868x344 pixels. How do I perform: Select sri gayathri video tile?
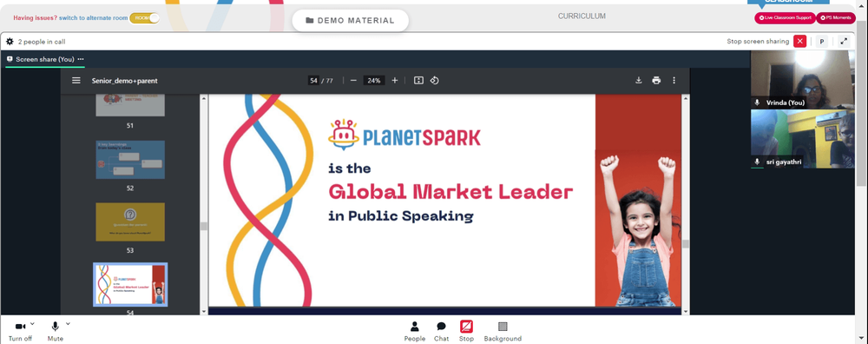click(803, 138)
